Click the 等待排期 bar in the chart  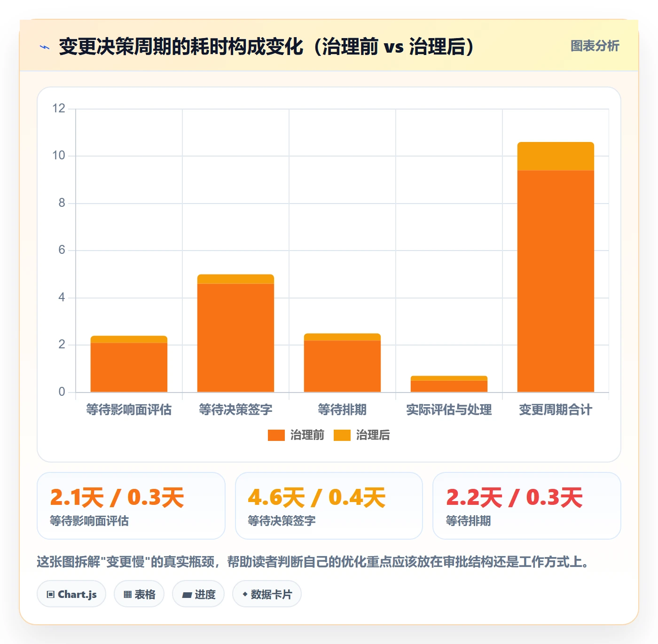[342, 363]
